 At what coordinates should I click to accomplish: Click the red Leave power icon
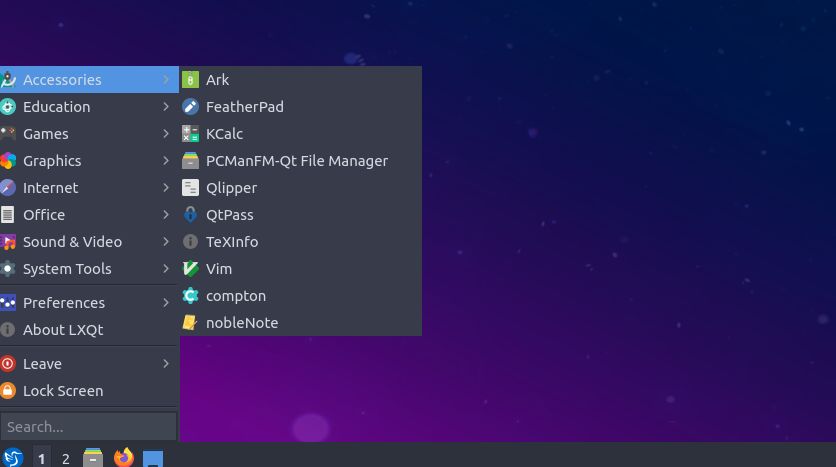(8, 364)
